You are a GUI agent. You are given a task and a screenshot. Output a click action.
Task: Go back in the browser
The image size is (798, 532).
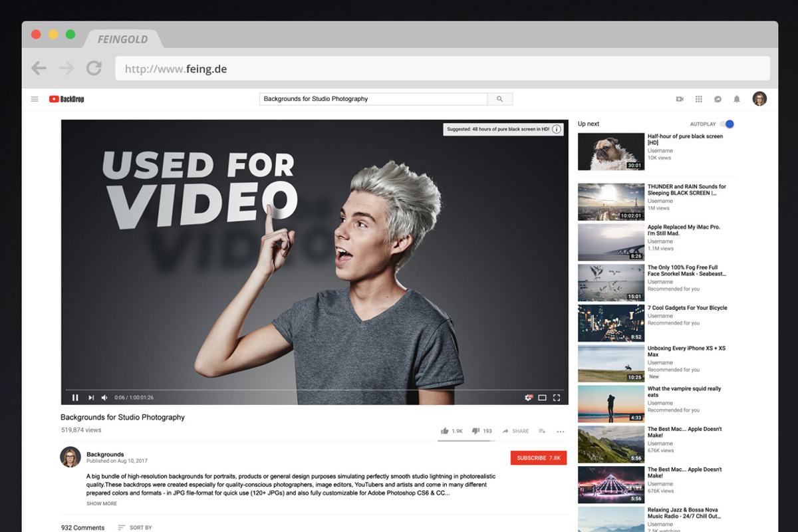[x=39, y=68]
